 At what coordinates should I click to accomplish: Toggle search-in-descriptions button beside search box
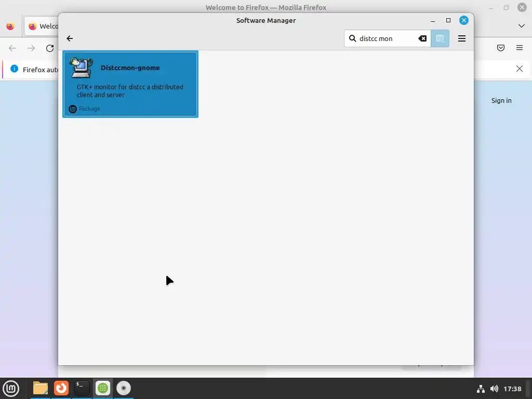click(440, 38)
